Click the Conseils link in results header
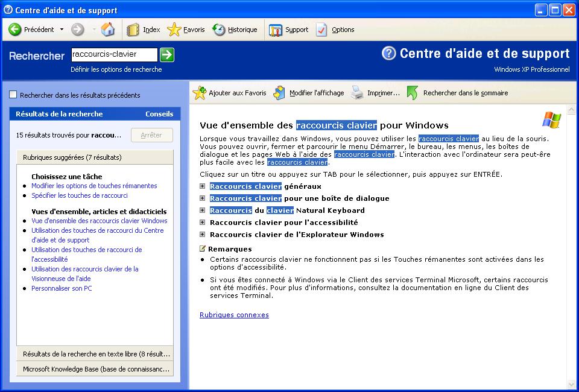 [159, 114]
